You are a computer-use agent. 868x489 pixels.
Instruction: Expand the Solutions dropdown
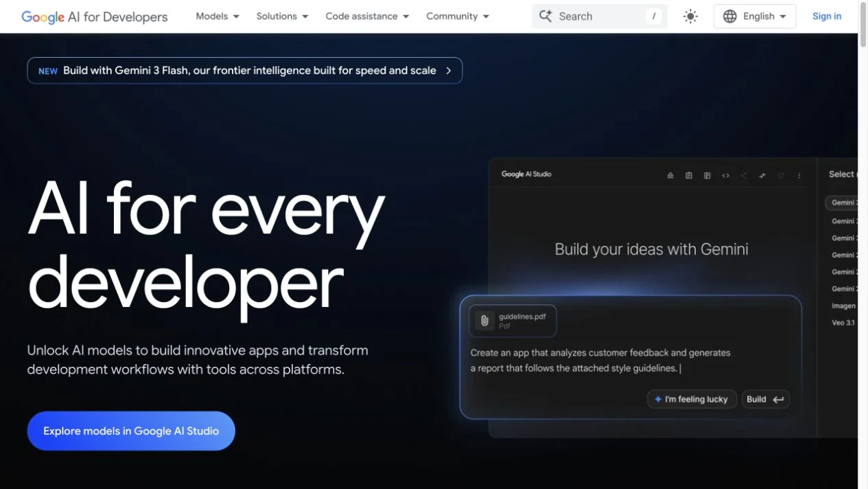tap(282, 16)
